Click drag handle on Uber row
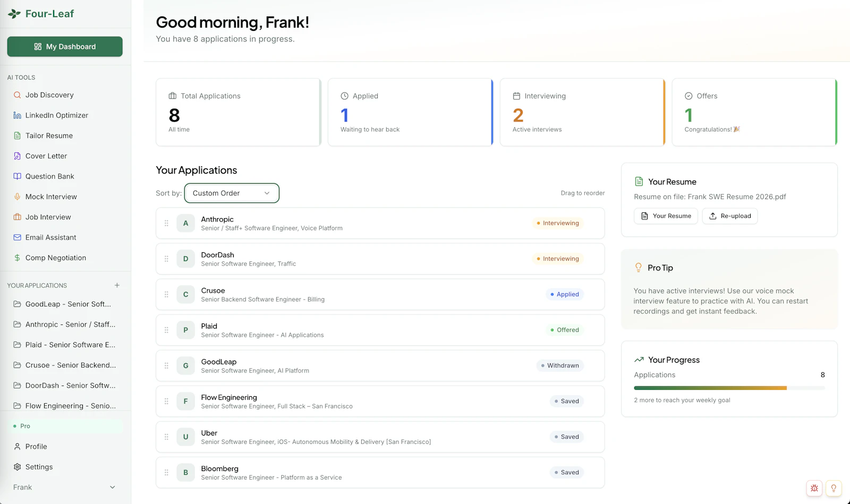The image size is (850, 504). [166, 437]
